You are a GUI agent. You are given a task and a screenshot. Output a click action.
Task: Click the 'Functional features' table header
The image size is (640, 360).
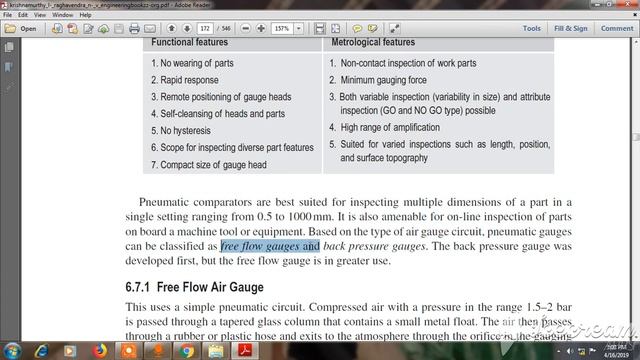tap(189, 42)
